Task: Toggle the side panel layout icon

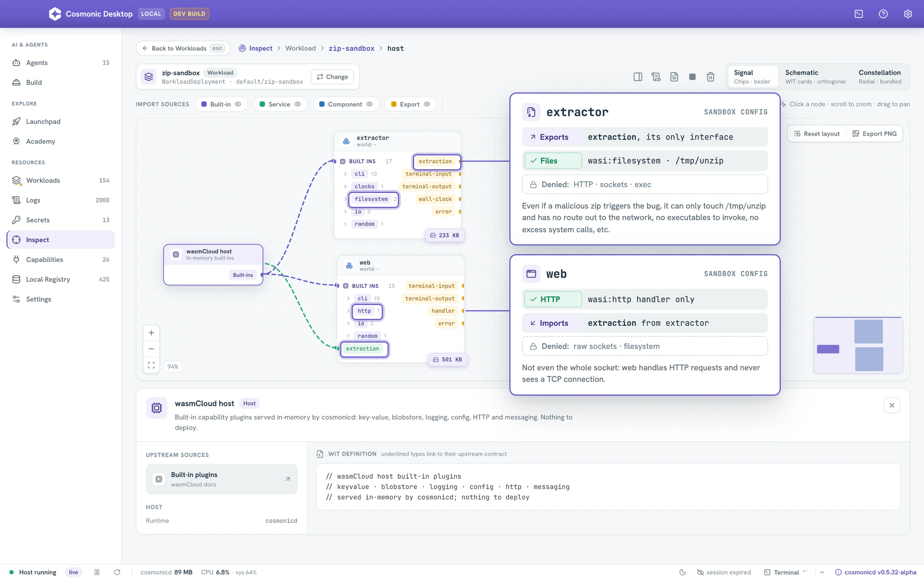Action: [x=638, y=77]
